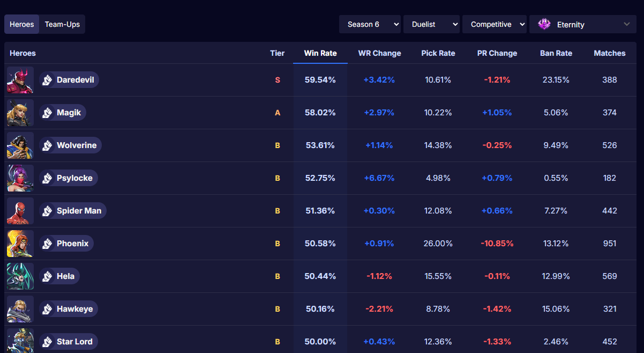Click Magik's hero portrait thumbnail
Screen dimensions: 644x353
click(20, 113)
